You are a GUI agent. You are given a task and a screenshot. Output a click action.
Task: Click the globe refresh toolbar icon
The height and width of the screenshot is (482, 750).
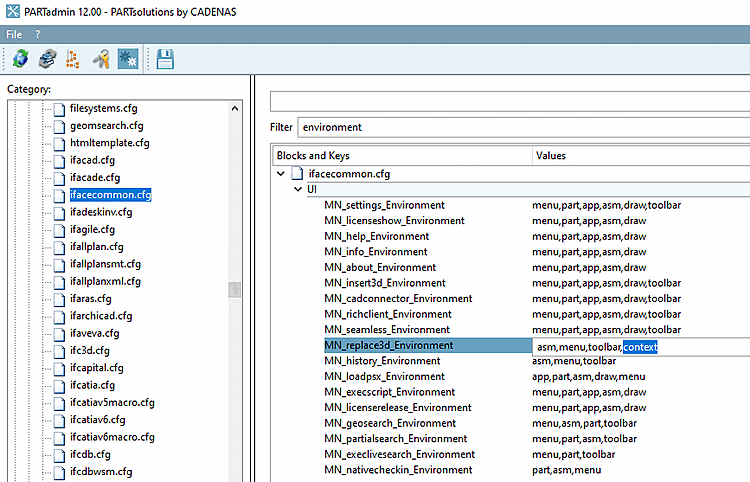click(x=20, y=60)
